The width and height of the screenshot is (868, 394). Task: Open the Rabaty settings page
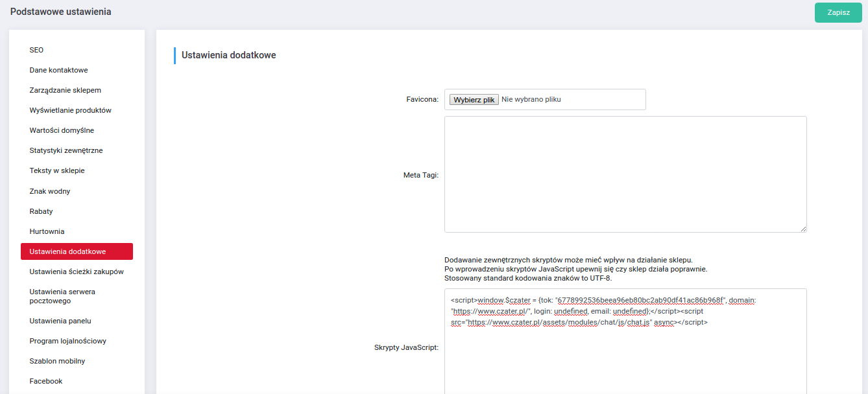click(41, 211)
